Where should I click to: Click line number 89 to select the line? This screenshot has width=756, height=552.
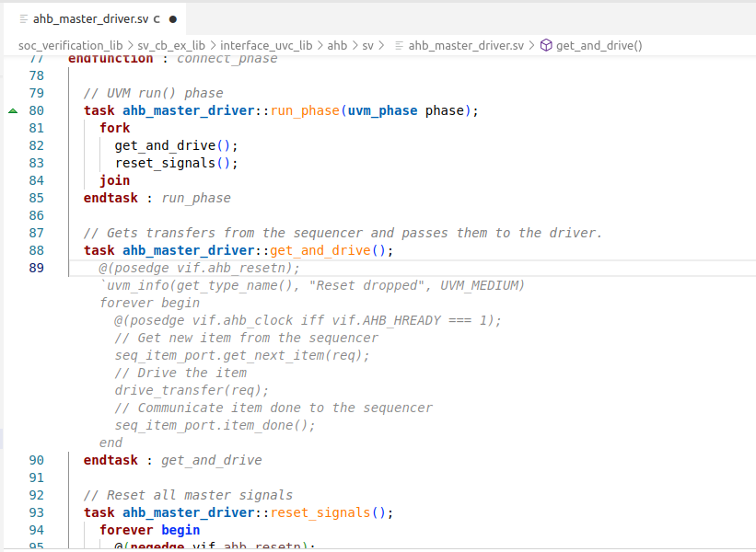click(36, 268)
